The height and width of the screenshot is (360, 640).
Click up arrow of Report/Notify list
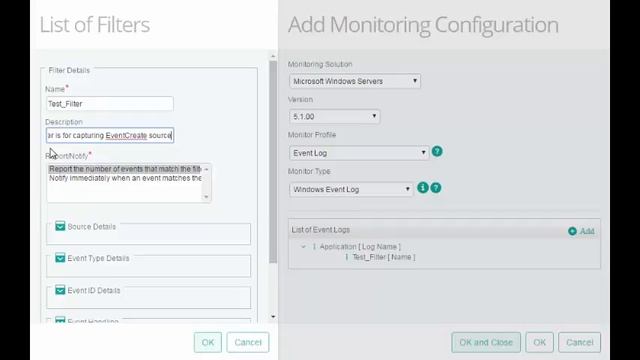tap(206, 169)
